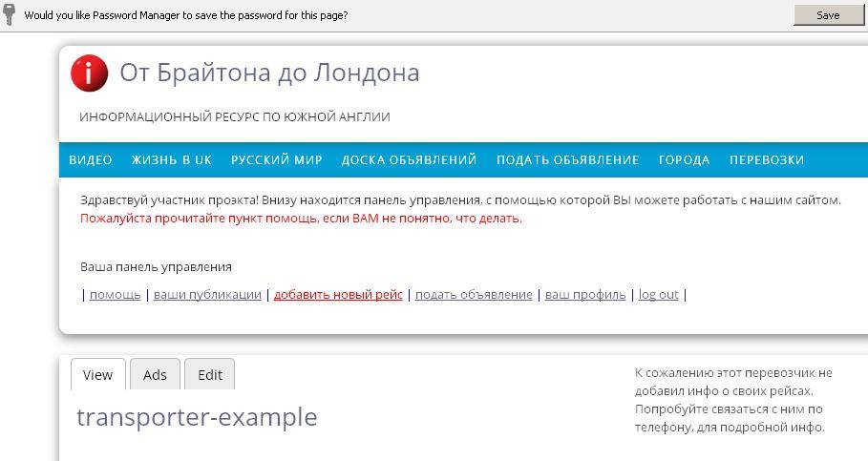Open the ваш профиль link

(x=585, y=295)
